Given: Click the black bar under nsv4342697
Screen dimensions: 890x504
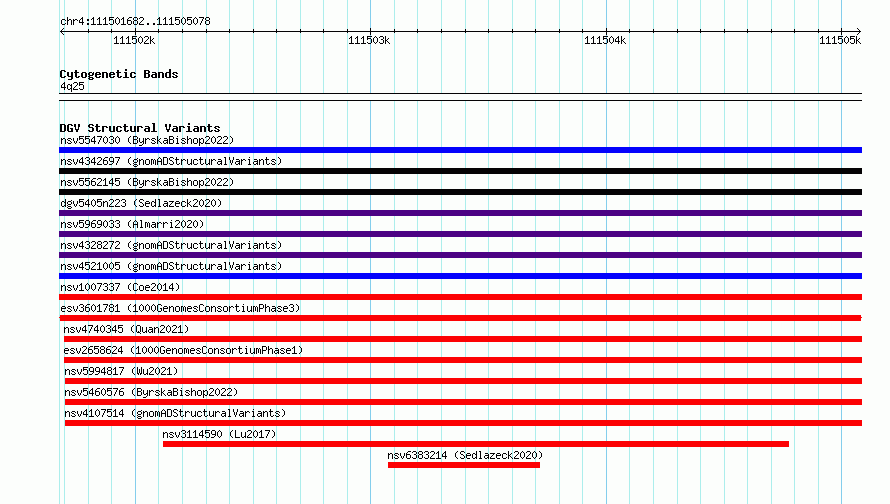Looking at the screenshot, I should pos(460,171).
